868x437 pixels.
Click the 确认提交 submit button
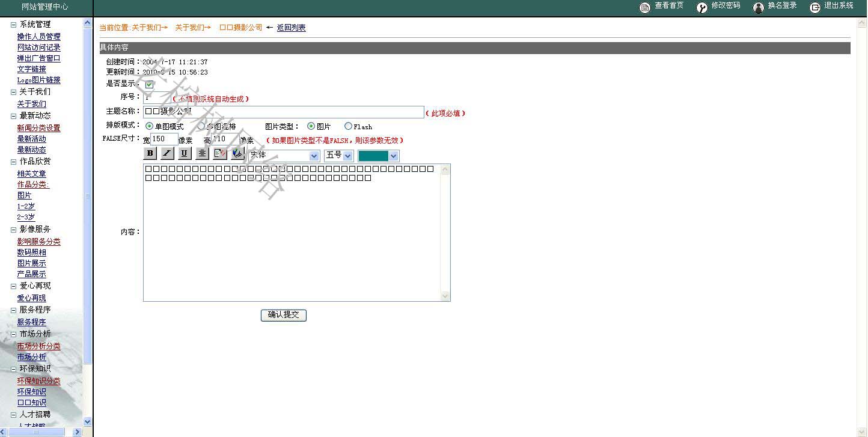point(284,315)
